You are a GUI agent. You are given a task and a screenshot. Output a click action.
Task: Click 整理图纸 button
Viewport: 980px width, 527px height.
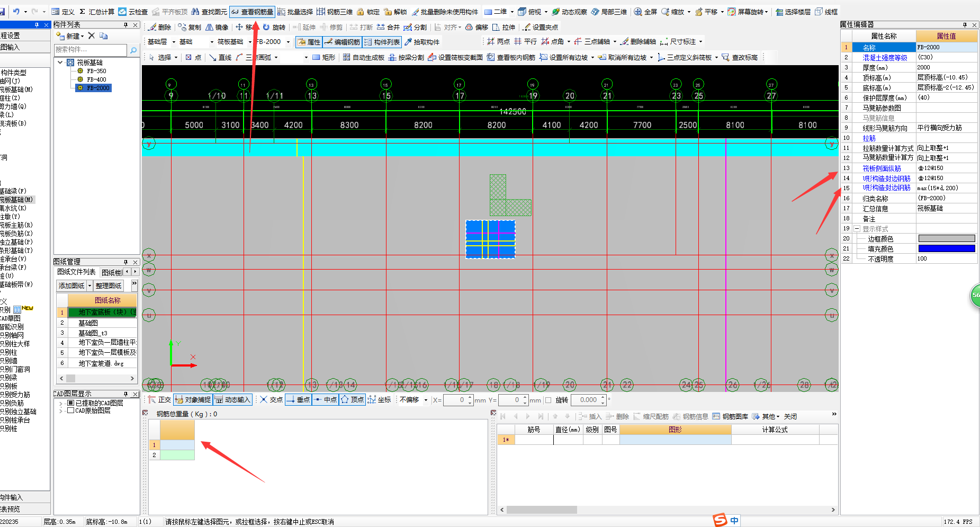pyautogui.click(x=109, y=286)
